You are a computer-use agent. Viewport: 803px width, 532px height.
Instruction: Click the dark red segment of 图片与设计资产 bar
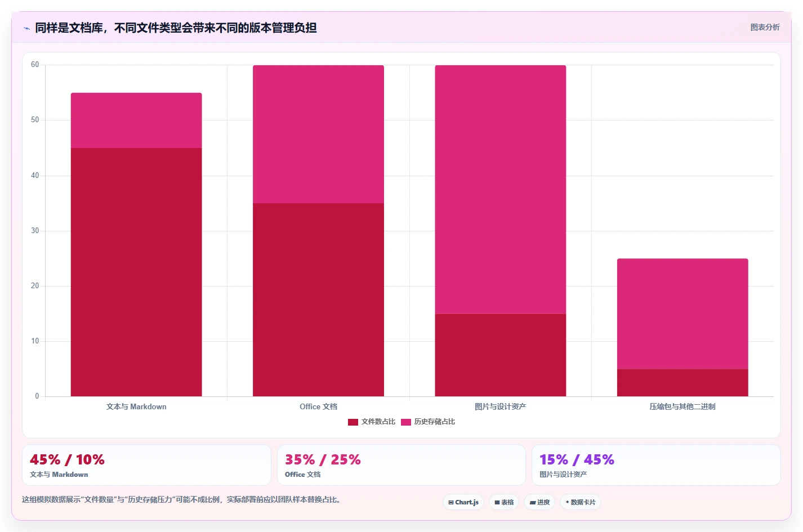coord(501,355)
